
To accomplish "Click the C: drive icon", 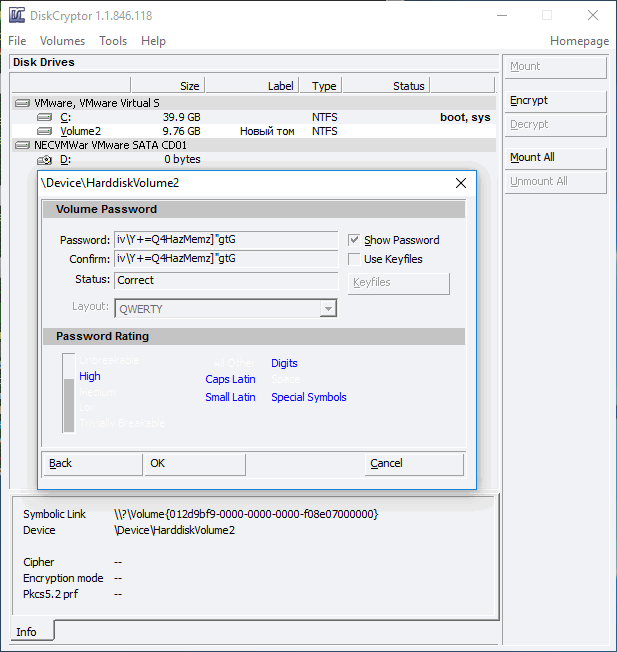I will click(44, 117).
